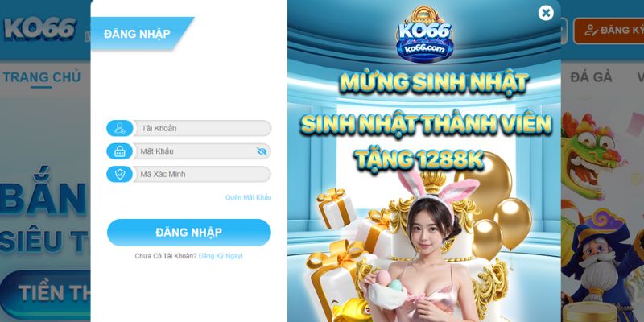The height and width of the screenshot is (322, 644).
Task: Focus the Mã Xác Minh verification field
Action: click(x=202, y=174)
